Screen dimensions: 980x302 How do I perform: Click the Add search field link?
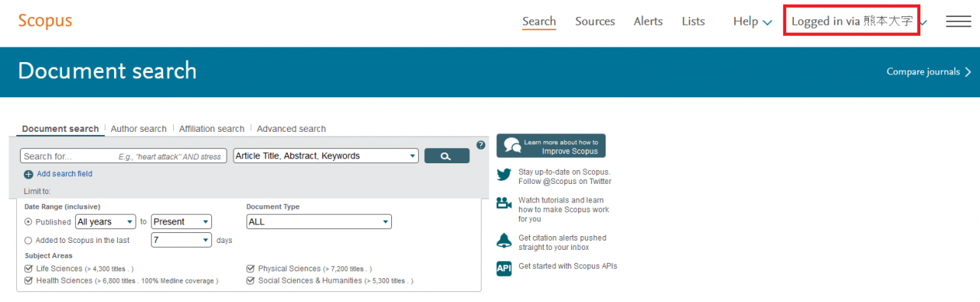point(64,174)
